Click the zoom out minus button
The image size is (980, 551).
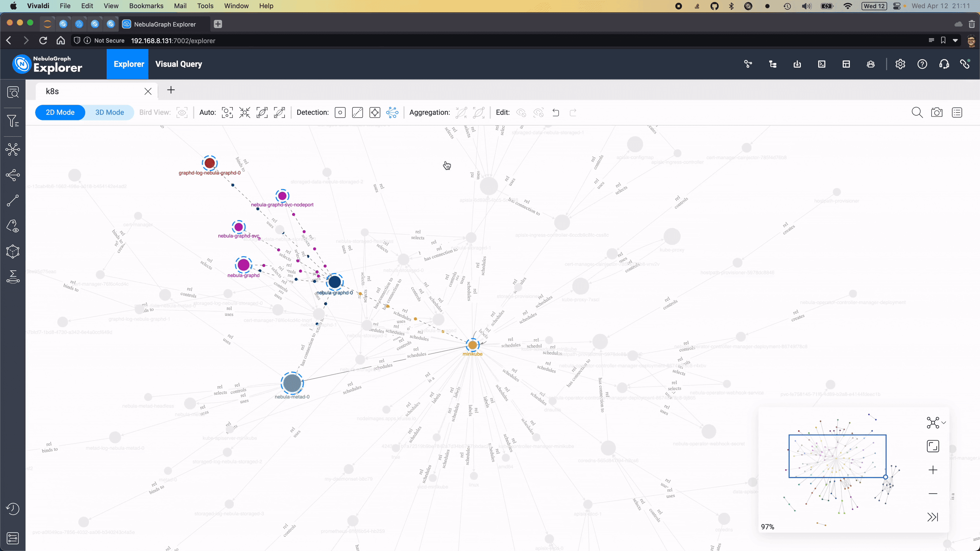933,493
